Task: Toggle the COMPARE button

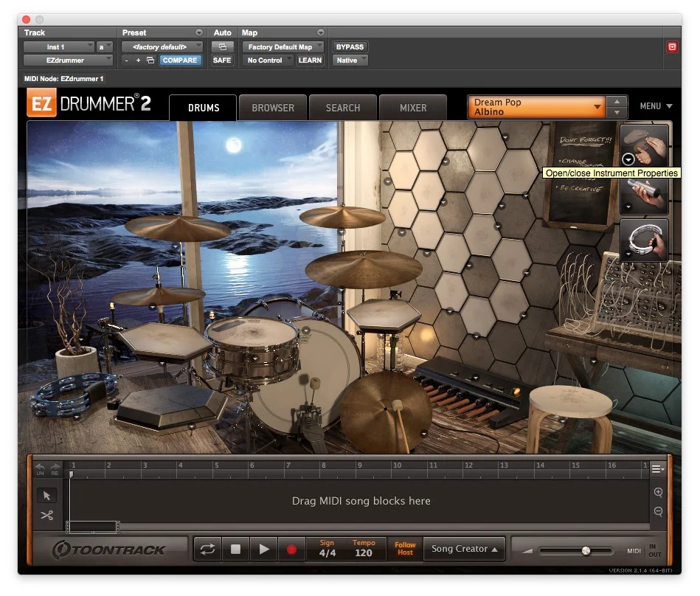Action: pyautogui.click(x=180, y=60)
